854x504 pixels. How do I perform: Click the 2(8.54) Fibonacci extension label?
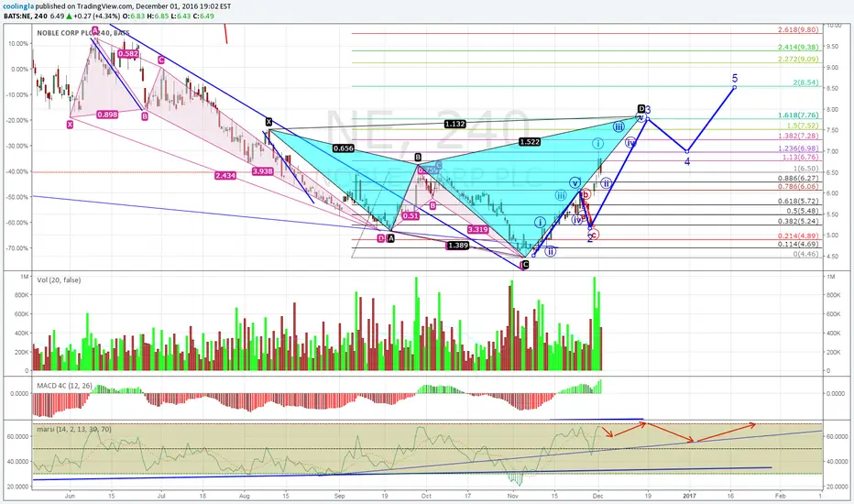pyautogui.click(x=805, y=82)
